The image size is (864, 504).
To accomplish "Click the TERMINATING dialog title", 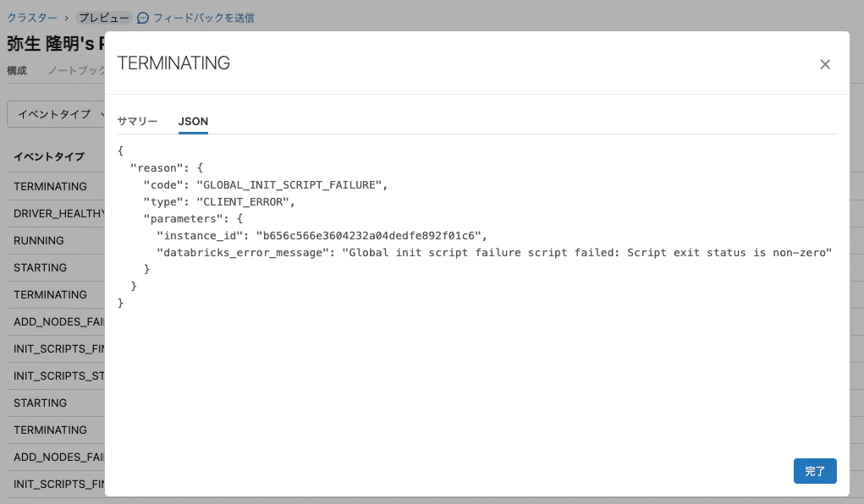I will click(173, 63).
